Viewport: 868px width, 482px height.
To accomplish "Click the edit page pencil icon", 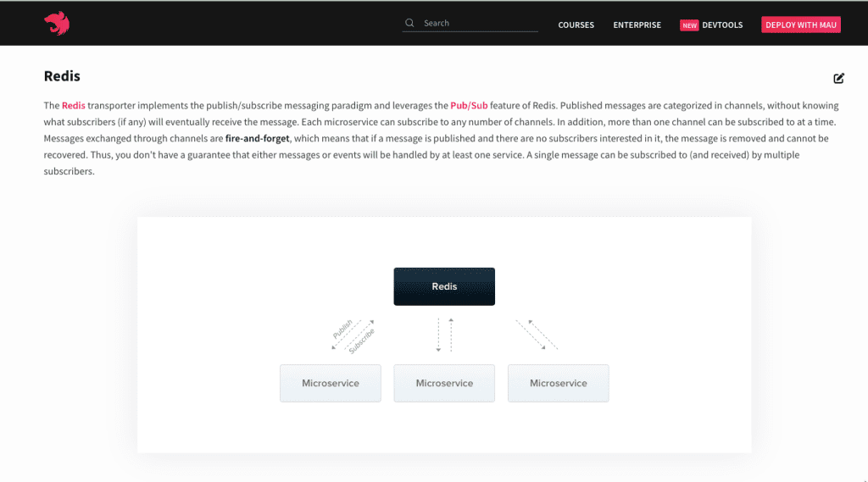I will point(838,78).
